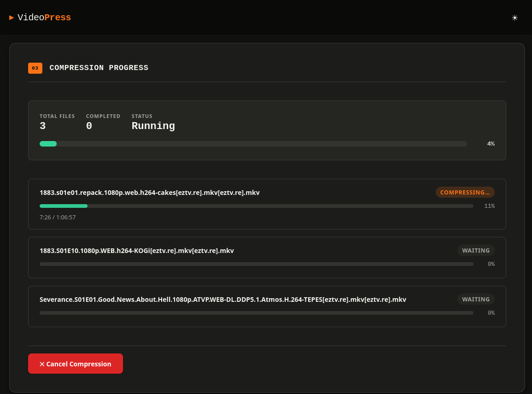Click the 1883.s01e01 file progress bar
Image resolution: width=532 pixels, height=394 pixels.
click(257, 206)
